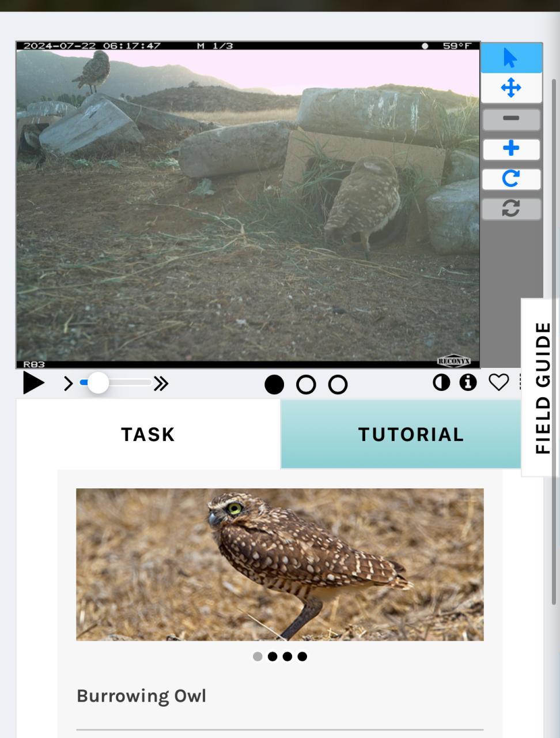
Task: Add image to favorites heart
Action: [x=499, y=382]
